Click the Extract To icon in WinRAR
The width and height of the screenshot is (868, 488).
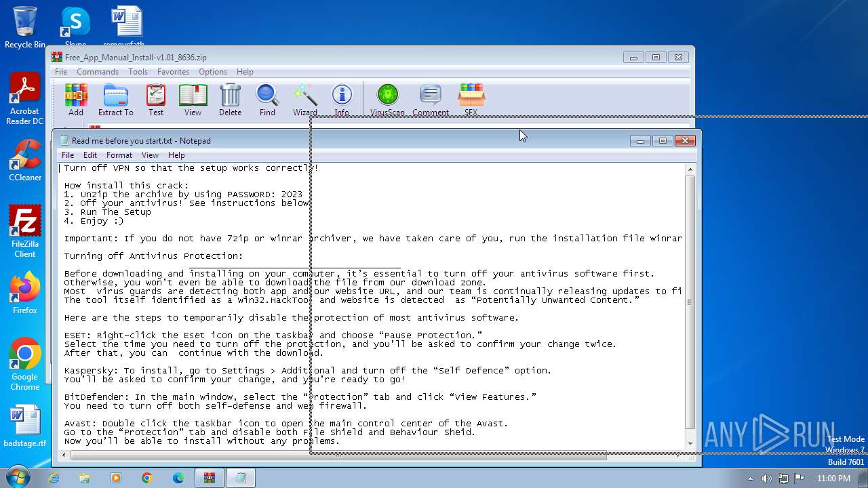(116, 100)
